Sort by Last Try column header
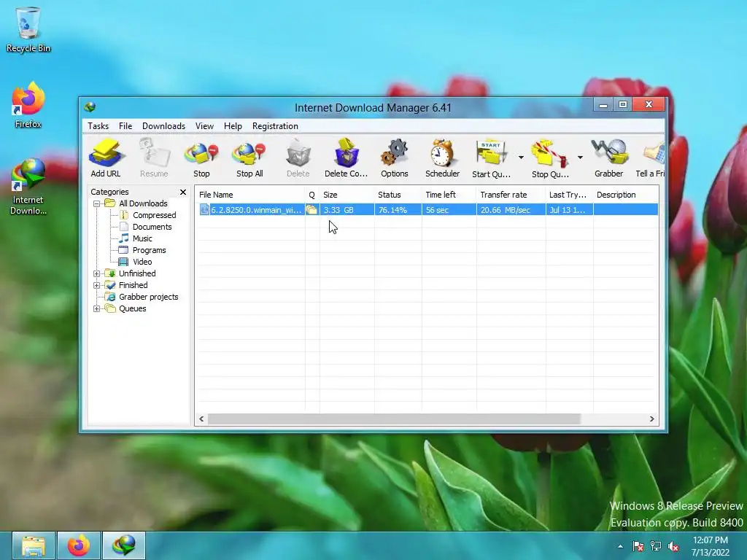The width and height of the screenshot is (747, 560). [569, 195]
